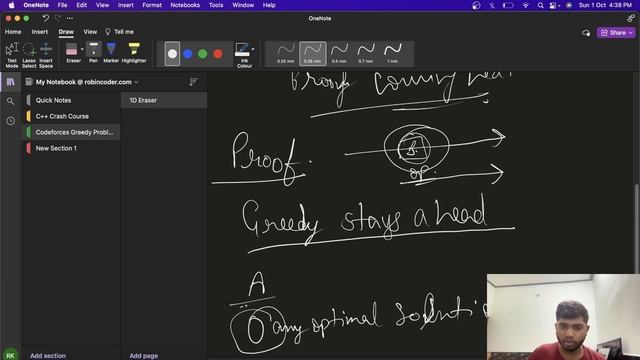The image size is (640, 360).
Task: Open the Window menu
Action: tap(243, 5)
